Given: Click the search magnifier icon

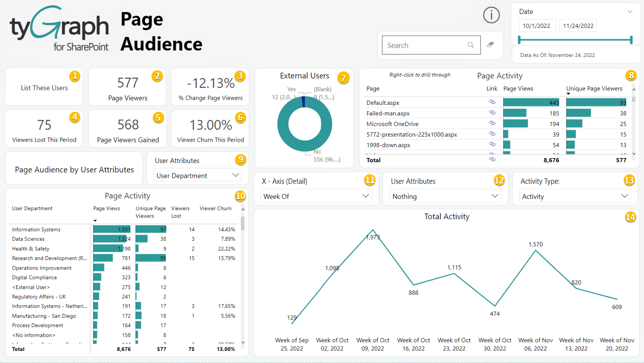Looking at the screenshot, I should tap(471, 45).
